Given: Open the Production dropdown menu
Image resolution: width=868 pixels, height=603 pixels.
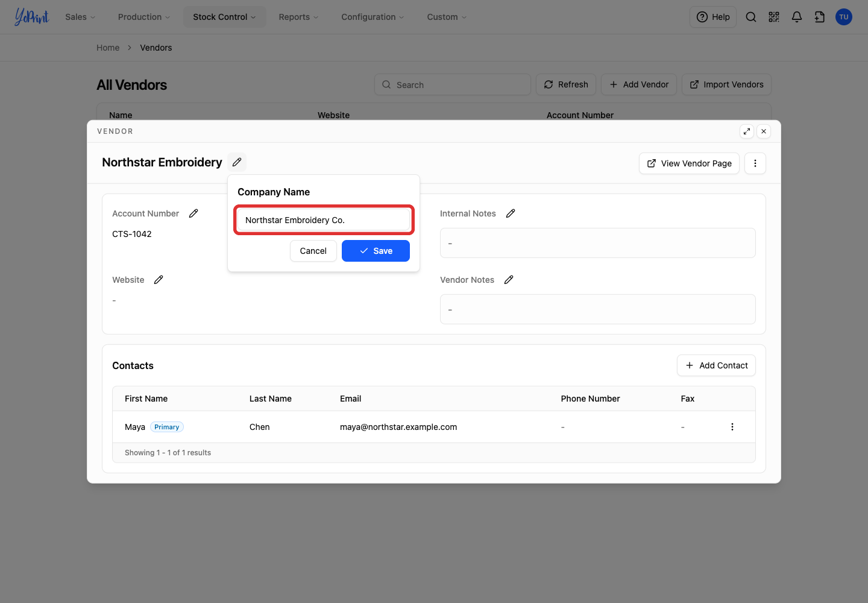Looking at the screenshot, I should pyautogui.click(x=144, y=17).
